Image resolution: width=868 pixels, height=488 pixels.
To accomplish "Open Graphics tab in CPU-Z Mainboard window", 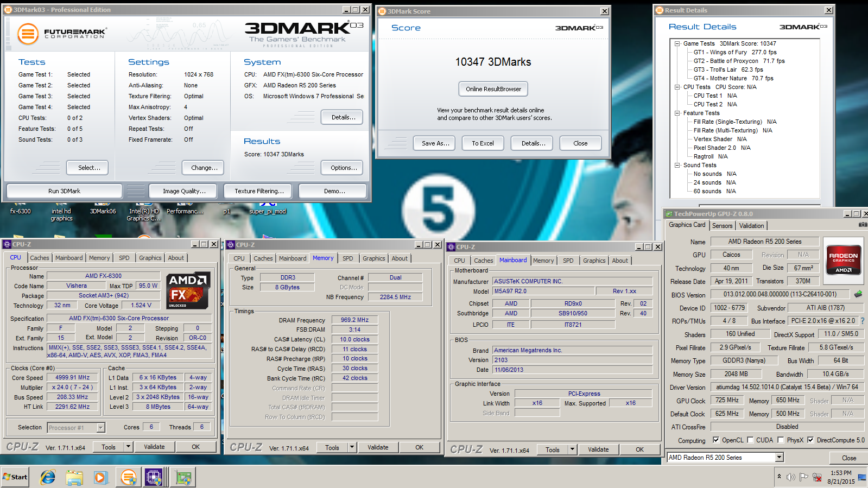I will coord(594,261).
